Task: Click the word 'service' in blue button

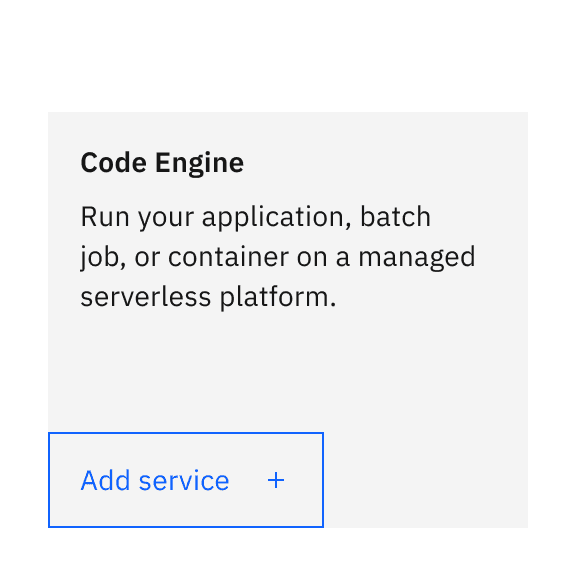Action: tap(184, 481)
